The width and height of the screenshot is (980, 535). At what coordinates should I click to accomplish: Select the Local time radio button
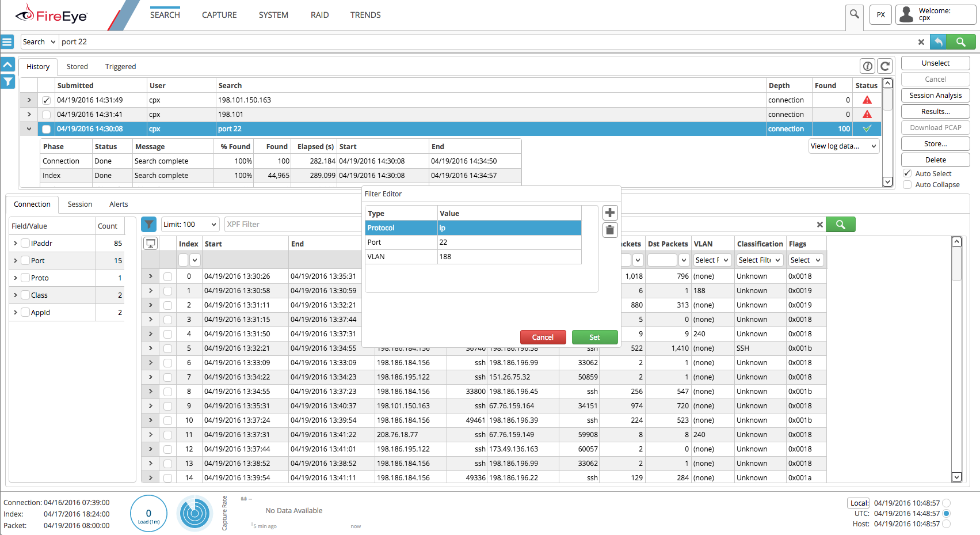(x=947, y=503)
